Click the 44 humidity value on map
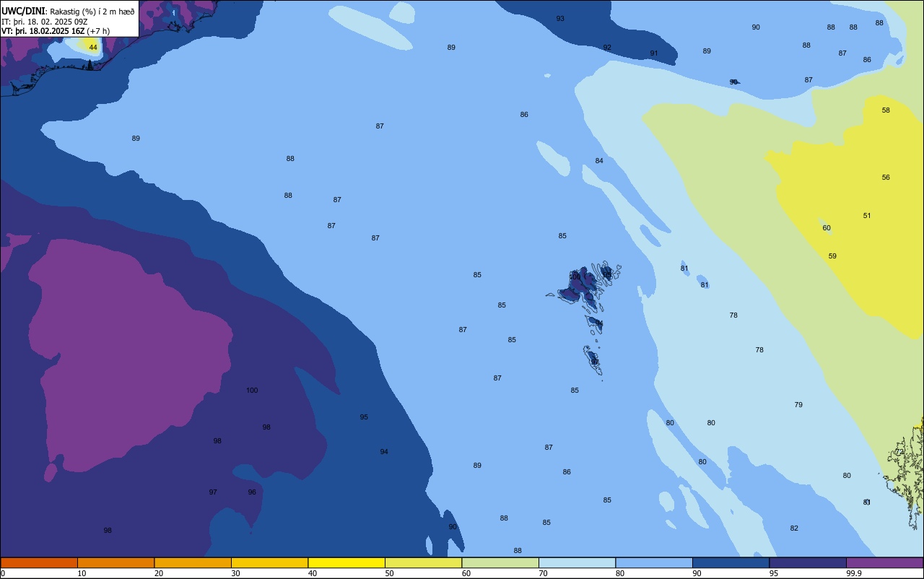 coord(93,47)
